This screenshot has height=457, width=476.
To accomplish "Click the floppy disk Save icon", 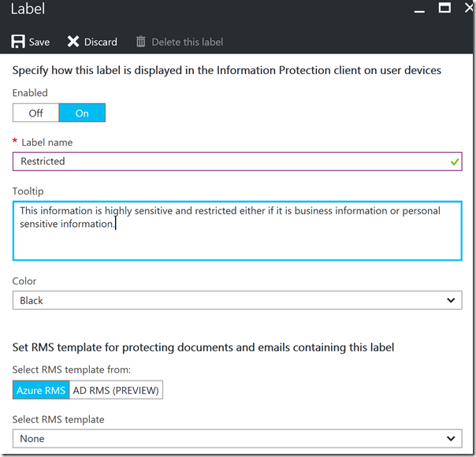I will 18,42.
